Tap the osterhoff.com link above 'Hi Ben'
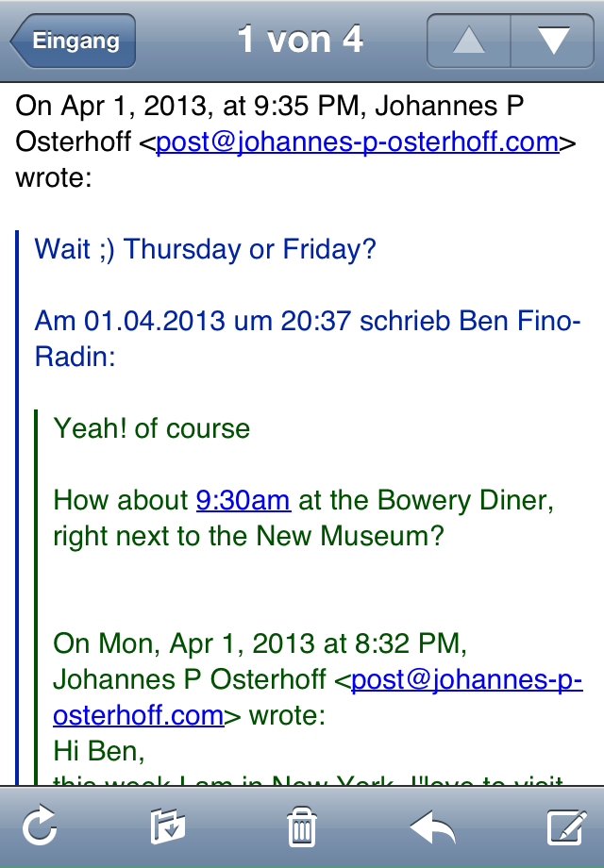The width and height of the screenshot is (604, 868). pos(139,715)
